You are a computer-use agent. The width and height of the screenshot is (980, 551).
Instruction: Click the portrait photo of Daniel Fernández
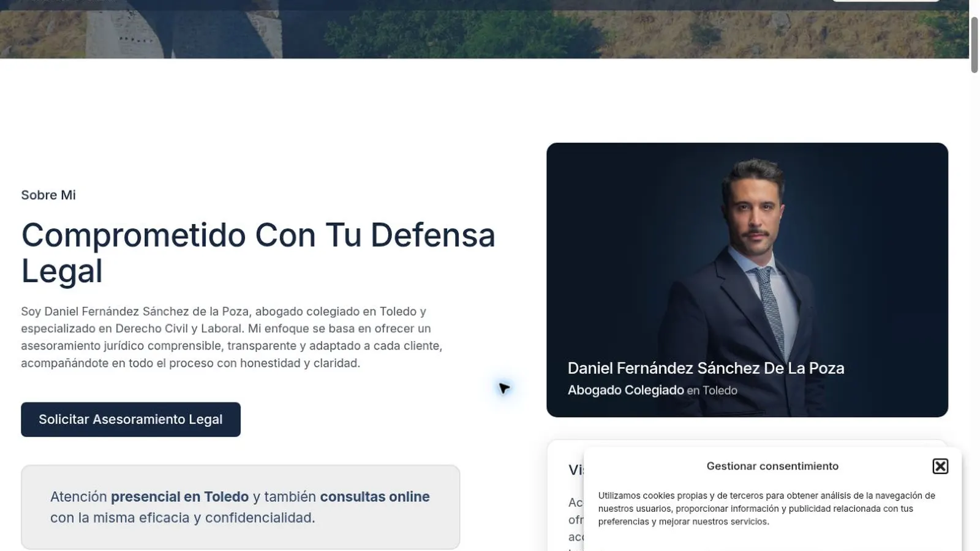point(747,280)
